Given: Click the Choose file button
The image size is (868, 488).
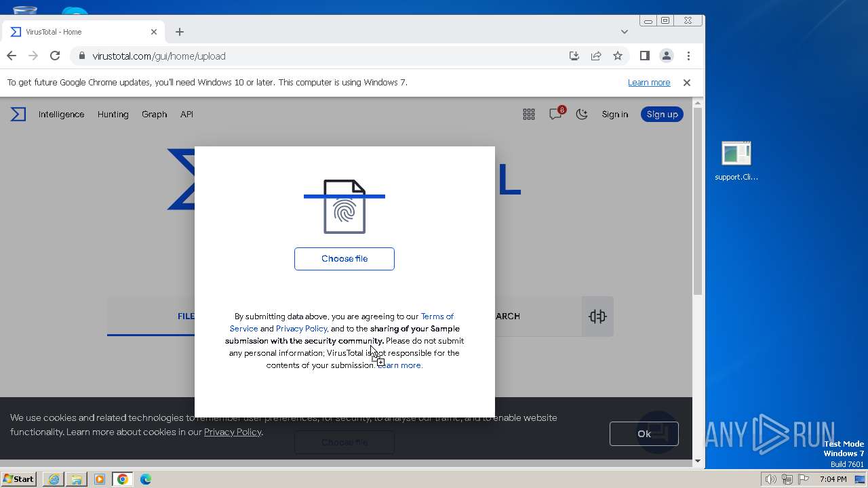Looking at the screenshot, I should pyautogui.click(x=344, y=259).
